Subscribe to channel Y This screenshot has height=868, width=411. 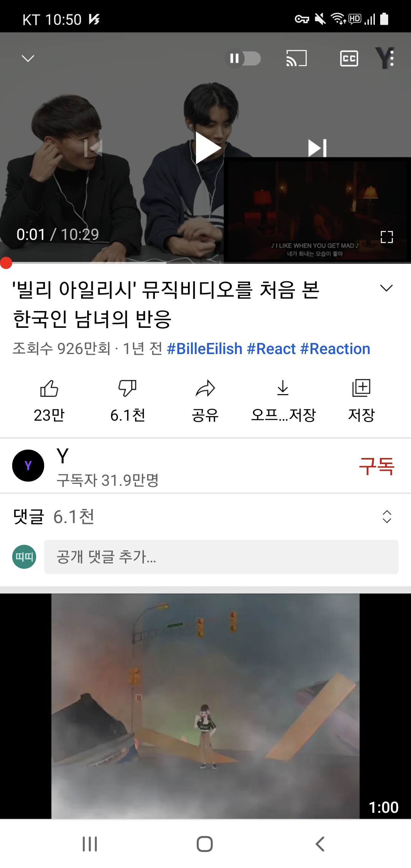point(377,466)
